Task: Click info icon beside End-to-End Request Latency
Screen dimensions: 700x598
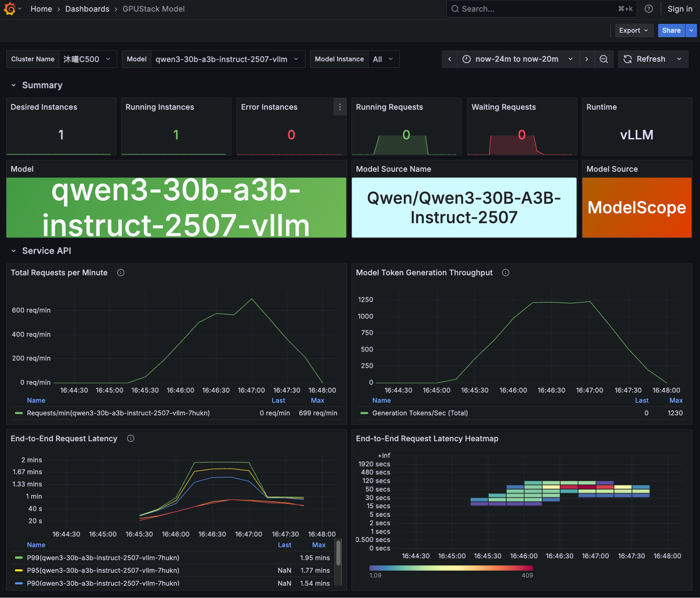Action: [x=130, y=439]
